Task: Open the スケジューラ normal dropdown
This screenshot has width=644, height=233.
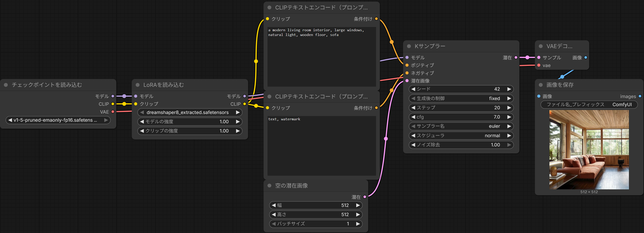Action: point(461,135)
